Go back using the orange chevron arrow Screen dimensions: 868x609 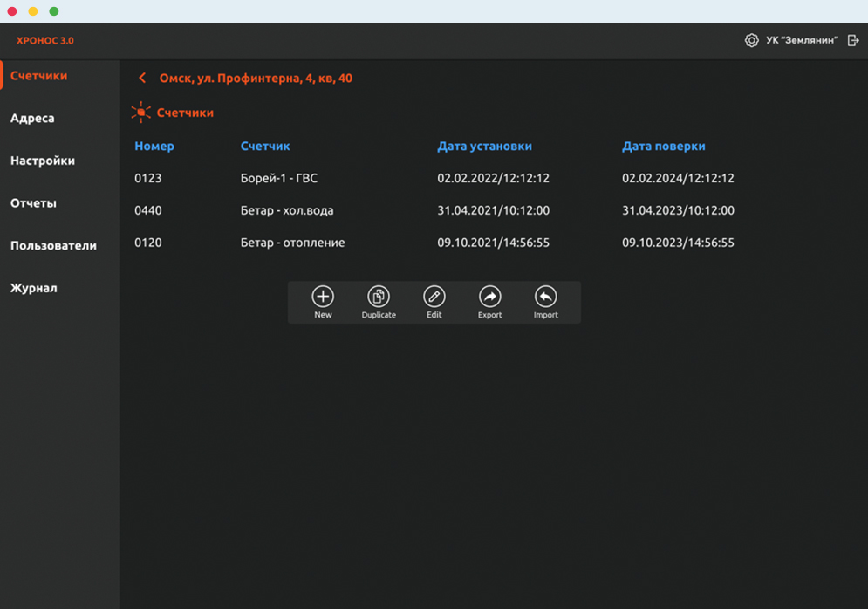[142, 79]
